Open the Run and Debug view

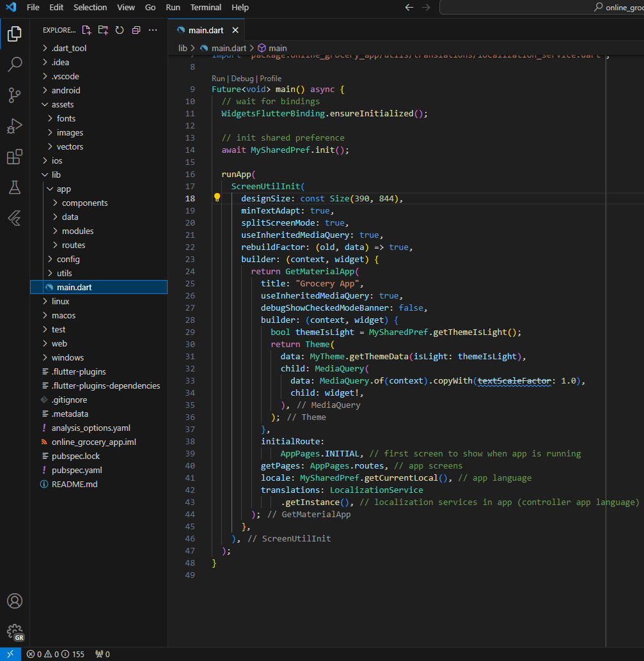[x=14, y=126]
